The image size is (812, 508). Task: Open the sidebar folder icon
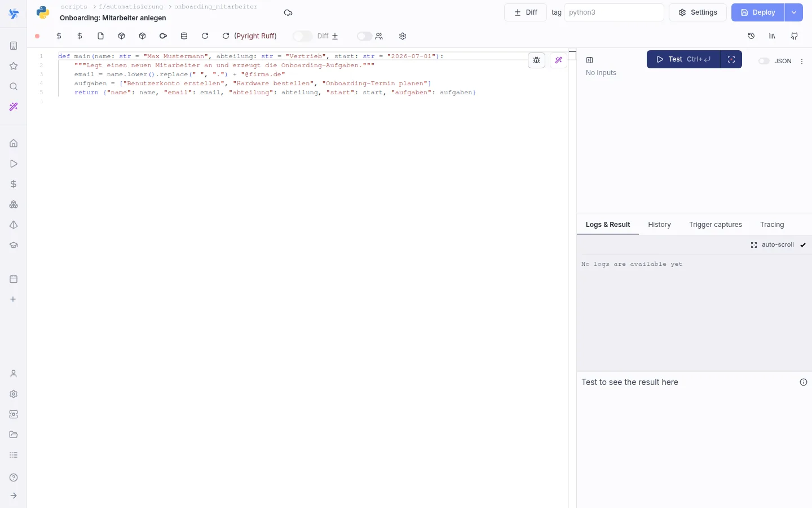pyautogui.click(x=14, y=435)
